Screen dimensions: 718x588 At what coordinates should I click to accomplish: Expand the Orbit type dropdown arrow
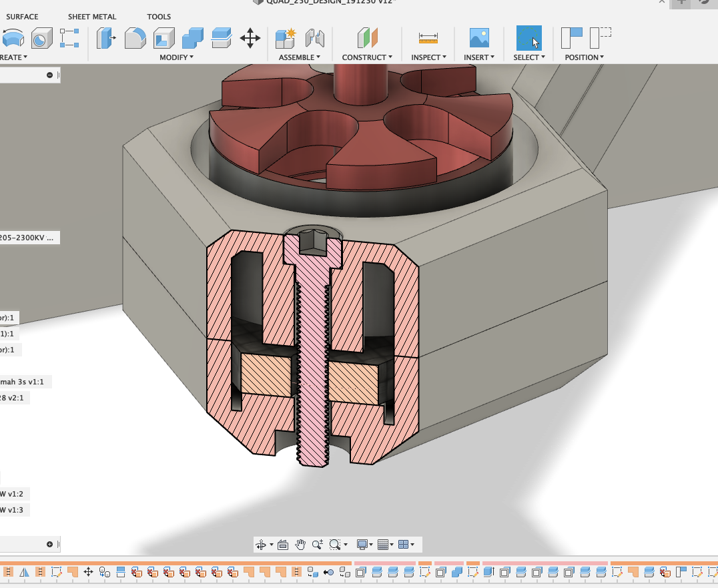272,545
